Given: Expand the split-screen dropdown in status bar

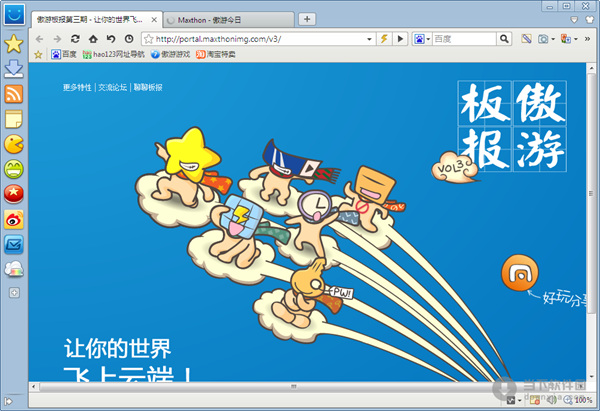Looking at the screenshot, I should [x=520, y=401].
